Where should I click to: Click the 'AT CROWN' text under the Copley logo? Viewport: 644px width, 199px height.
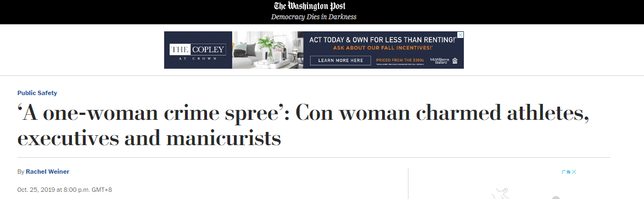[198, 59]
